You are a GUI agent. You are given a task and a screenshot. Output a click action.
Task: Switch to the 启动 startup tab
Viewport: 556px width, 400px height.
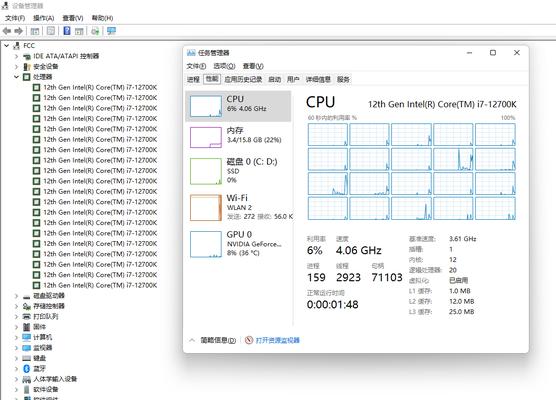pos(274,79)
